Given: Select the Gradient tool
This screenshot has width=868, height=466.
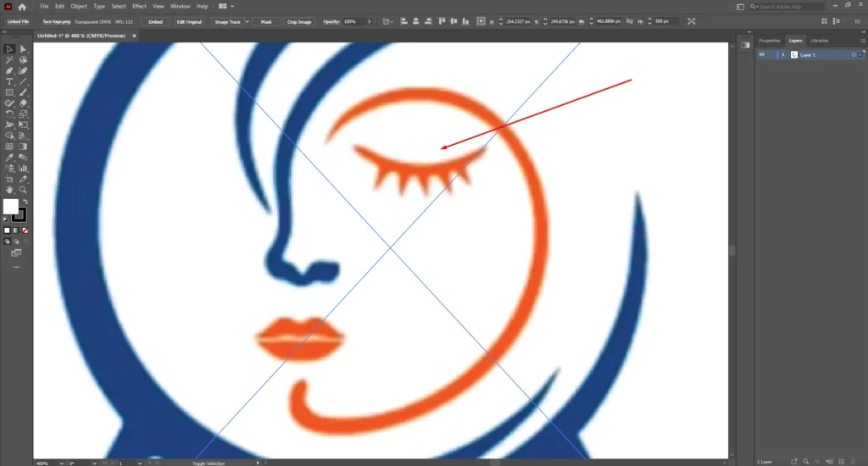Looking at the screenshot, I should [23, 147].
